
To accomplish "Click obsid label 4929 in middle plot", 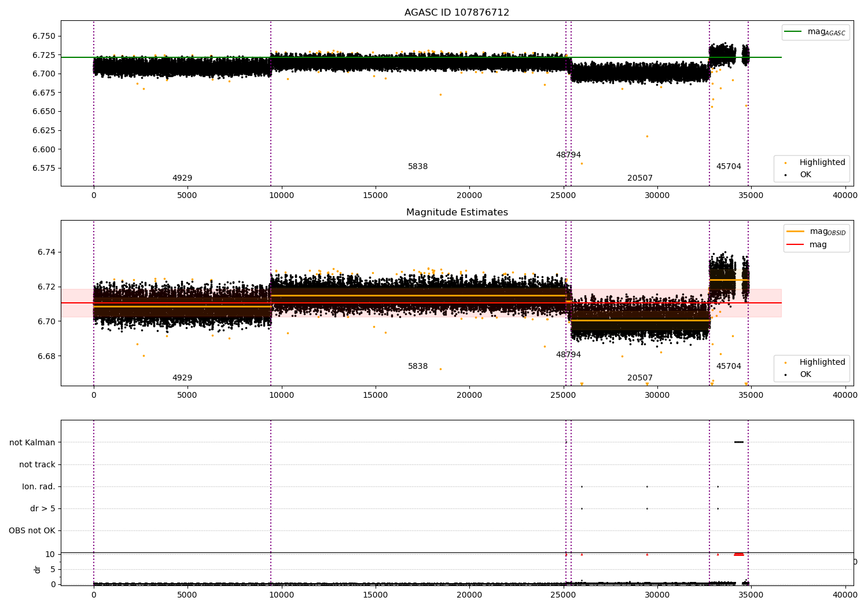I will tap(182, 378).
